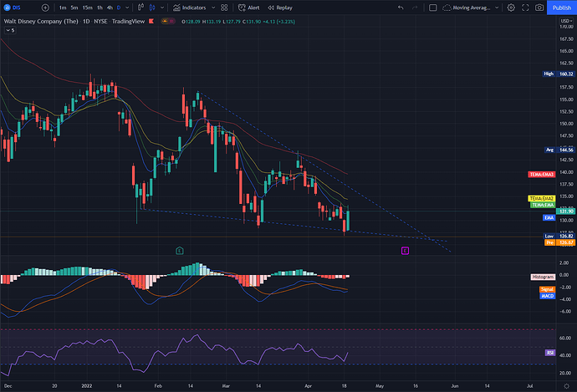Viewport: 577px width, 392px height.
Task: Click the current price 131.90 label
Action: pos(565,211)
